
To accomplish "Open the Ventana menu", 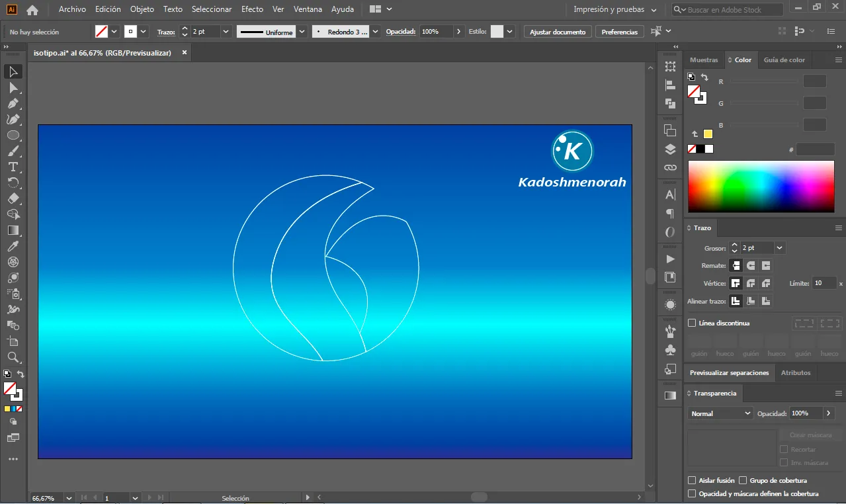I will (308, 9).
